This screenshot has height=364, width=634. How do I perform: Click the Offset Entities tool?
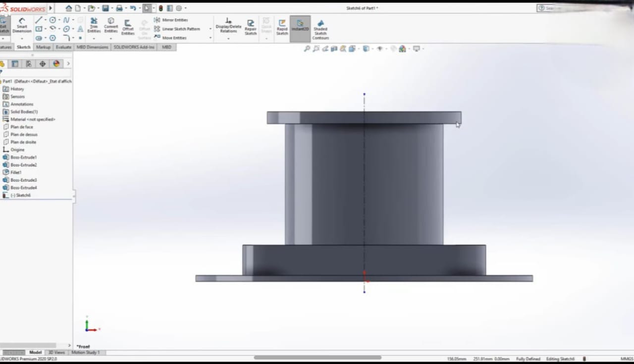click(x=128, y=27)
